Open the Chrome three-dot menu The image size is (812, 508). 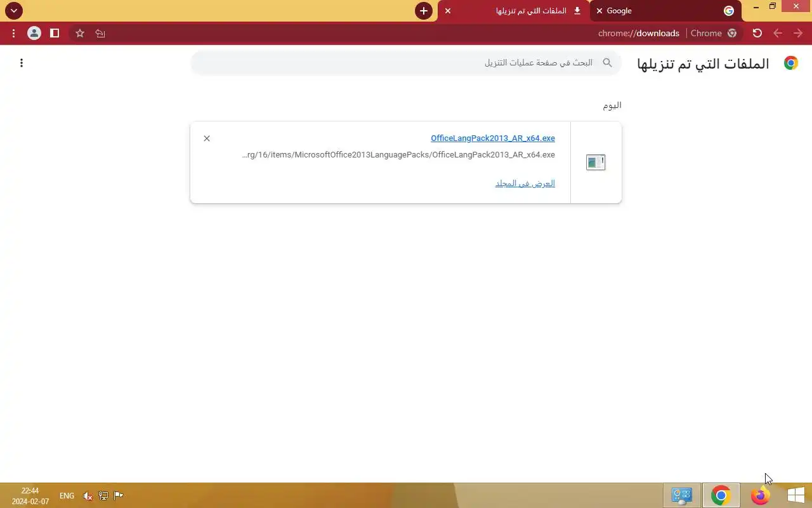[13, 33]
